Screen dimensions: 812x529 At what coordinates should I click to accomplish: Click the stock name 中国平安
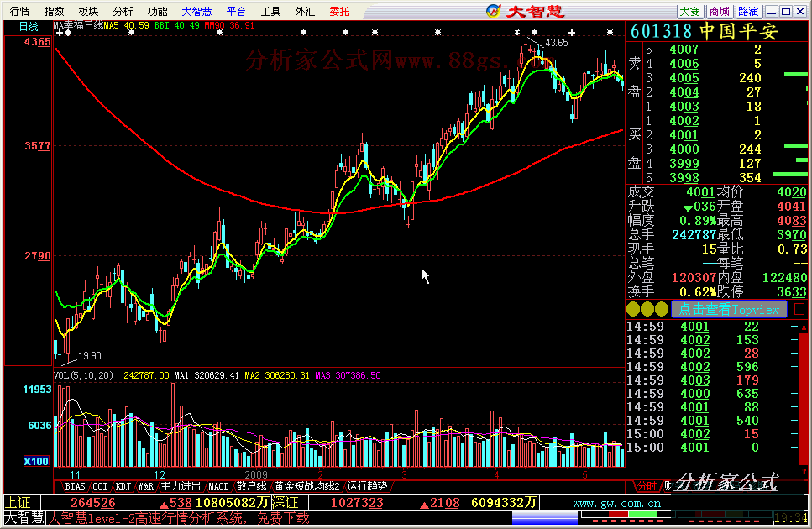pos(739,32)
